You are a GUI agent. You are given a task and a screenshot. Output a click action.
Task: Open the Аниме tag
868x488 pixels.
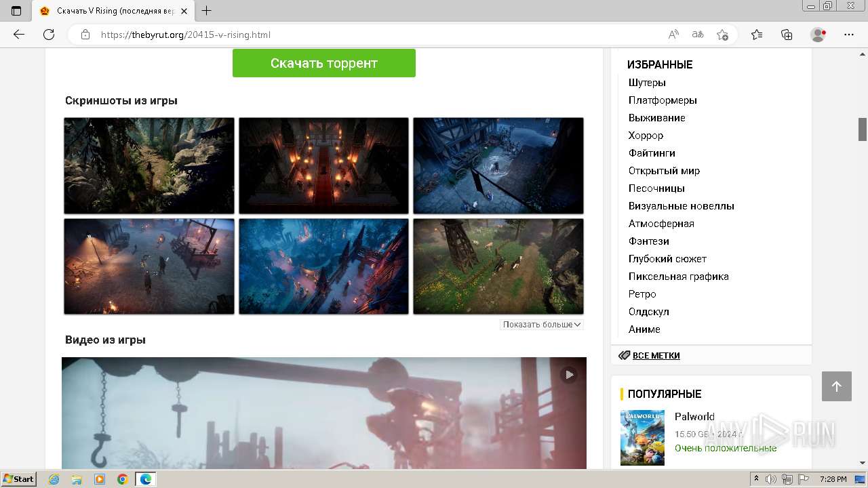(x=644, y=329)
